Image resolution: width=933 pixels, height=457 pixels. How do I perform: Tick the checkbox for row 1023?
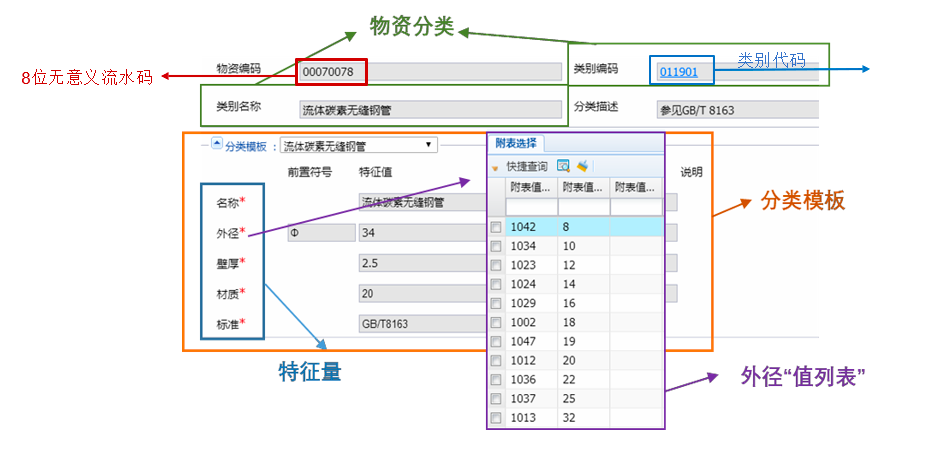(496, 266)
